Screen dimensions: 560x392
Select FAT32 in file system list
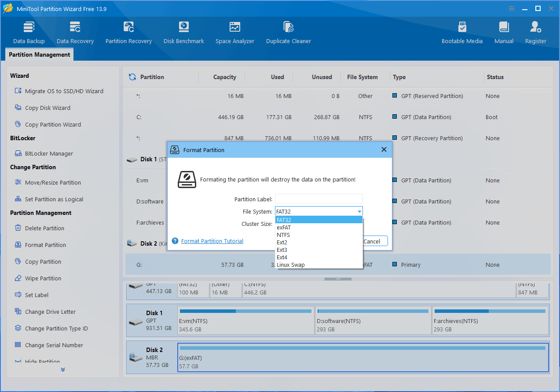point(319,220)
